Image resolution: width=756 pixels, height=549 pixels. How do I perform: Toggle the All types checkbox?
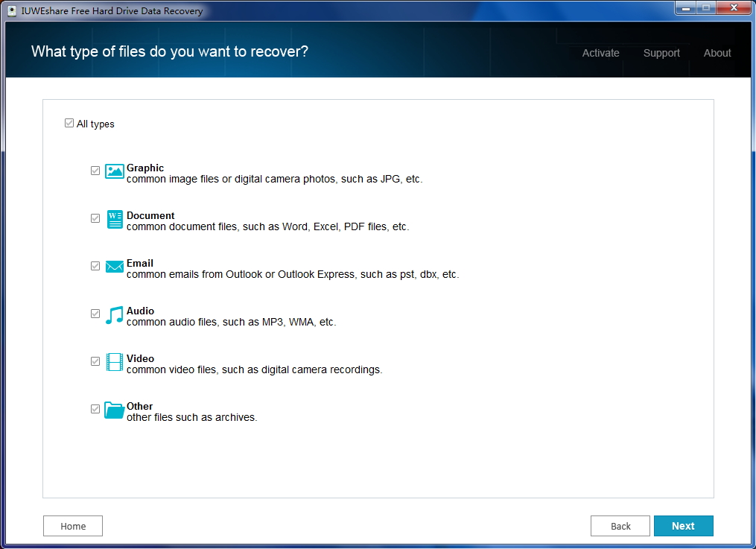(69, 123)
